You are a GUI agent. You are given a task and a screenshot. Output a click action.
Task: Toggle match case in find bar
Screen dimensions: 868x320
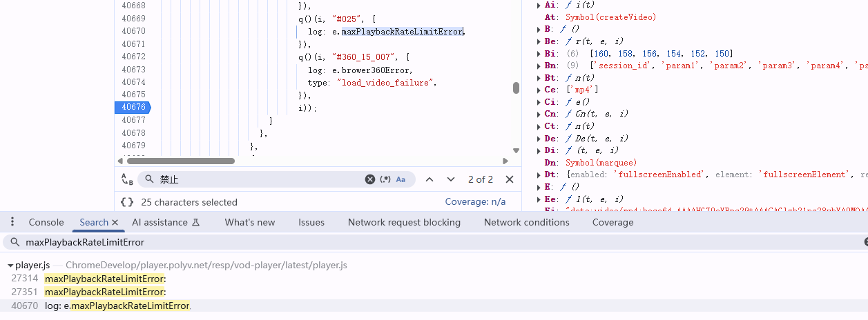tap(401, 179)
